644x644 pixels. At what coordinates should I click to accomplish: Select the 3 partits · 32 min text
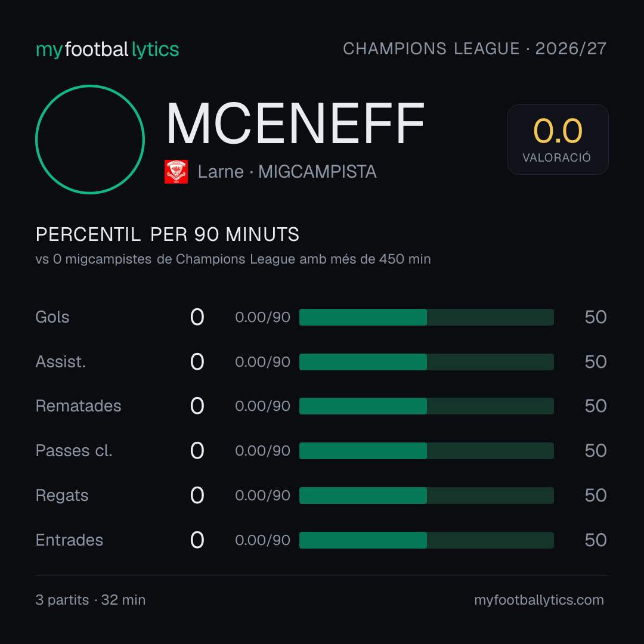coord(91,600)
